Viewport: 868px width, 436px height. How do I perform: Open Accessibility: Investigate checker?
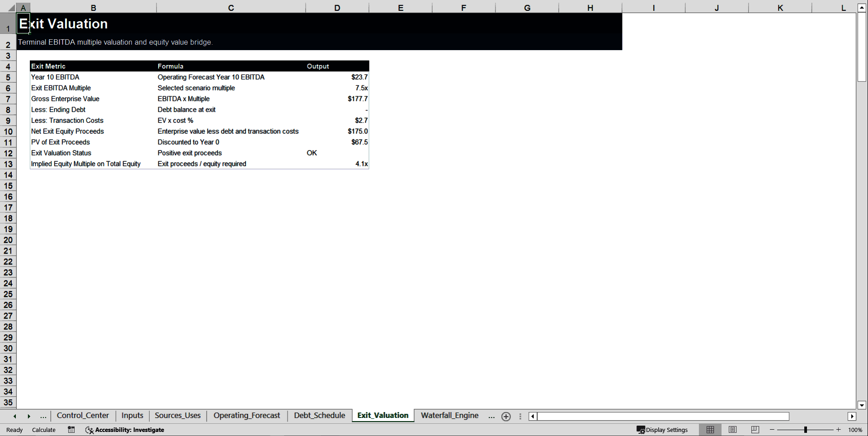tap(125, 430)
